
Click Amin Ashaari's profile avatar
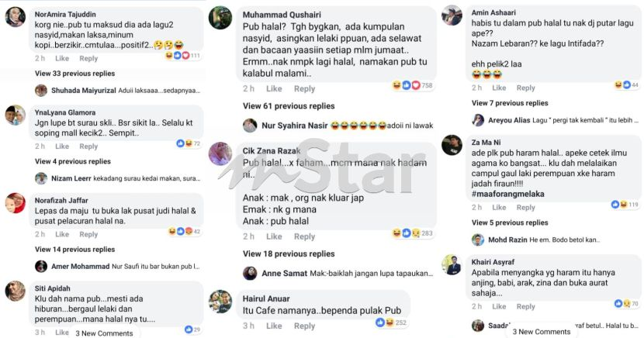pyautogui.click(x=452, y=16)
